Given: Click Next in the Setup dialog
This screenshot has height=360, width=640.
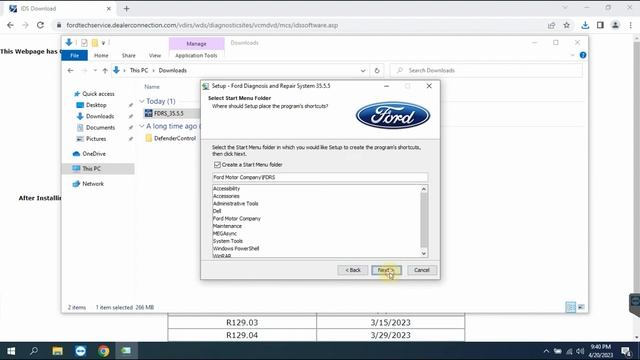Looking at the screenshot, I should 386,270.
